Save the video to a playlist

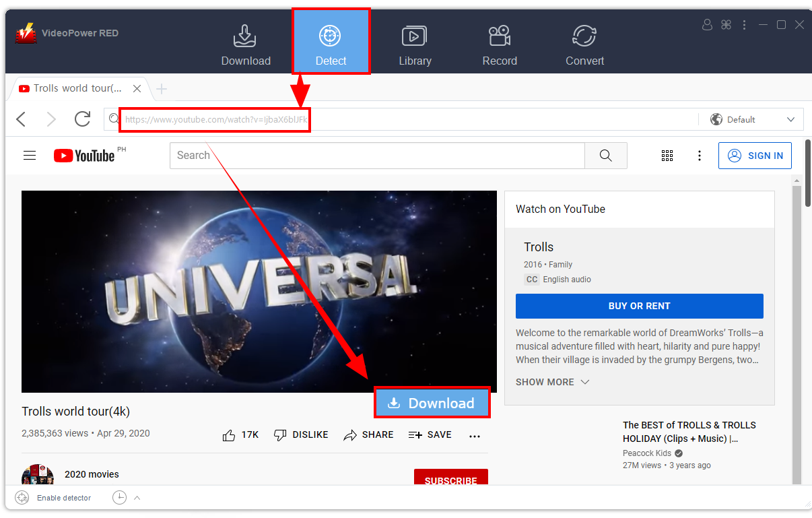point(430,435)
